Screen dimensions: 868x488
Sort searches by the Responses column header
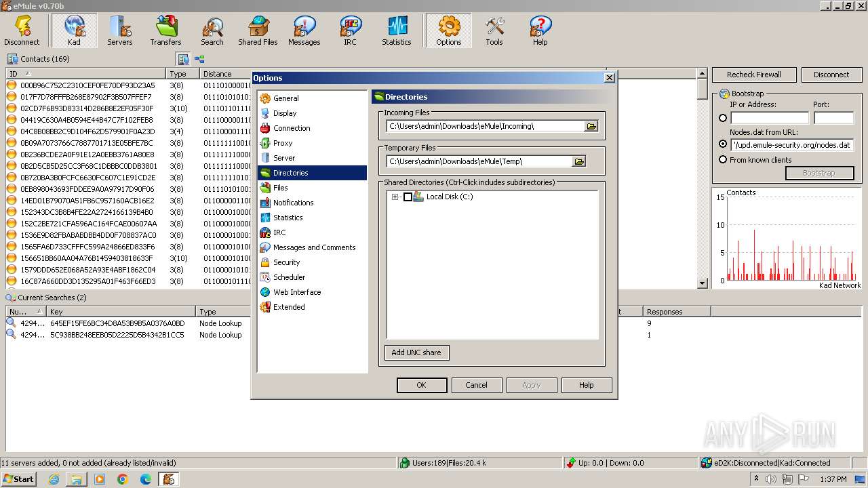677,312
